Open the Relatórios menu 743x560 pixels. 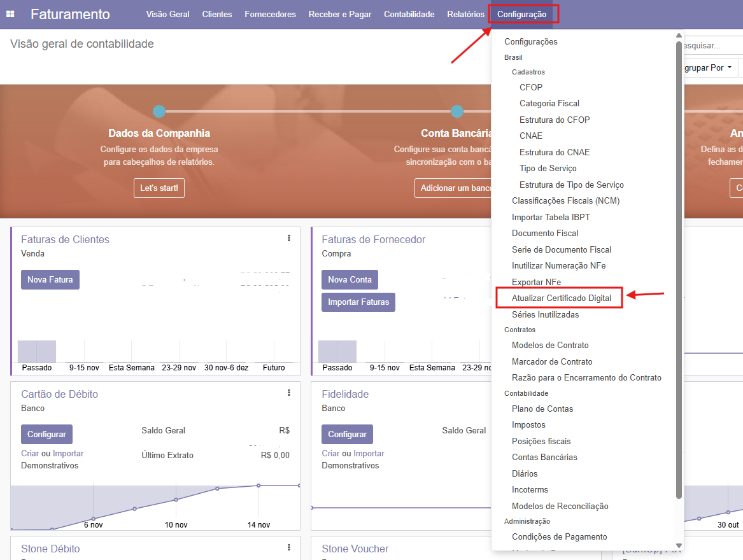coord(465,14)
